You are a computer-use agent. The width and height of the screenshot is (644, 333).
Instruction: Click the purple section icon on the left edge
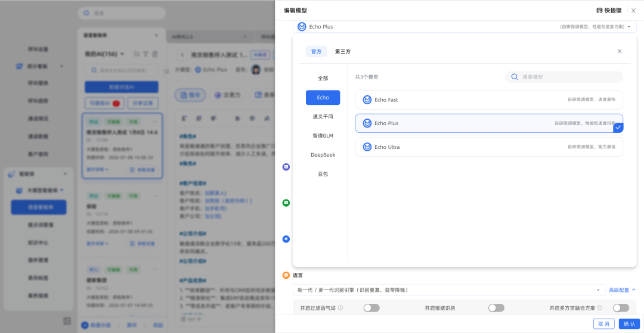click(286, 167)
